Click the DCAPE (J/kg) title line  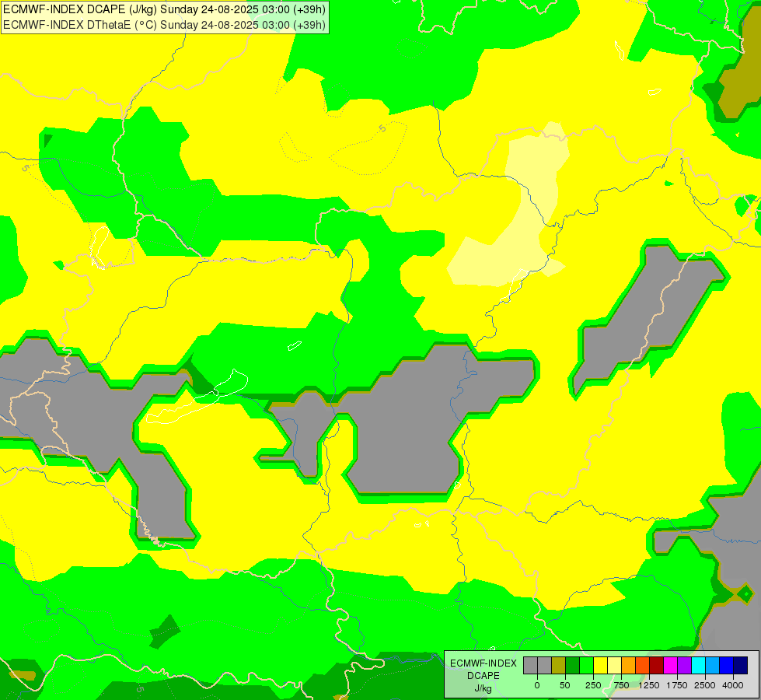pyautogui.click(x=165, y=9)
